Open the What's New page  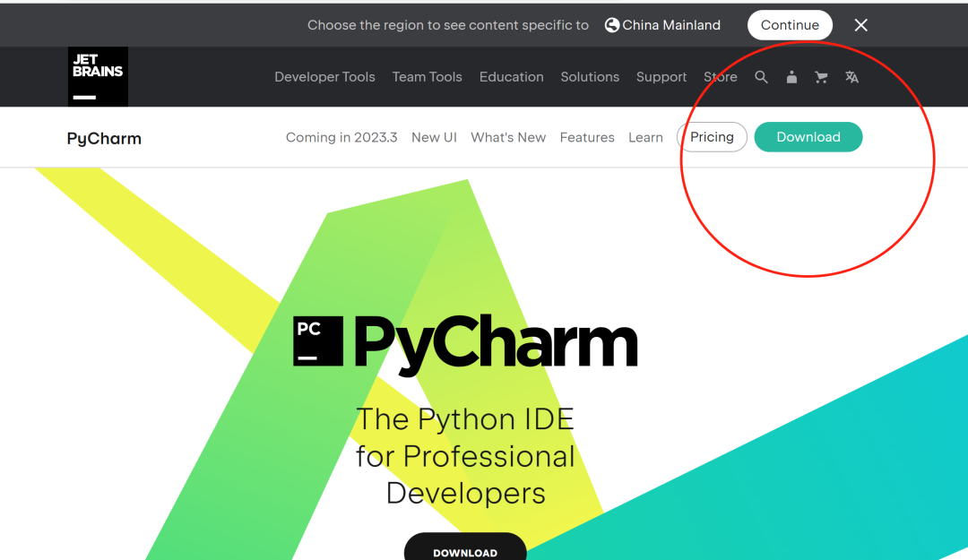[x=508, y=138]
